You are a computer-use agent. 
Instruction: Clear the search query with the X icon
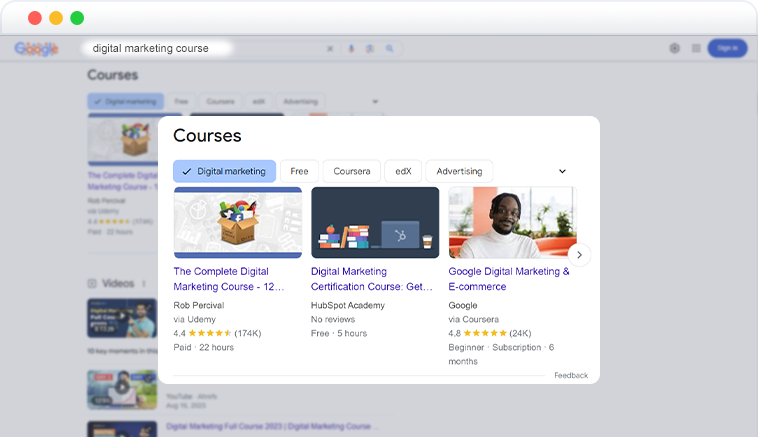tap(330, 48)
